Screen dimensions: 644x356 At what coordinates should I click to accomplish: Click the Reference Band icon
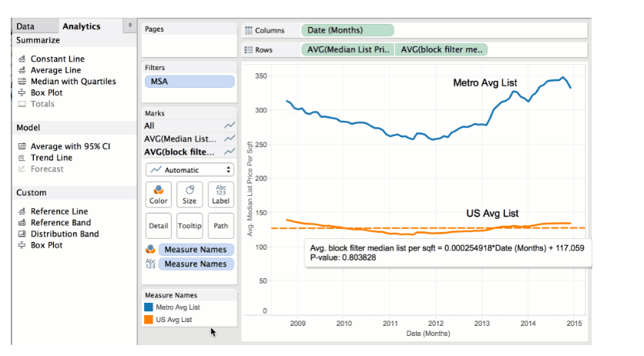pos(22,223)
